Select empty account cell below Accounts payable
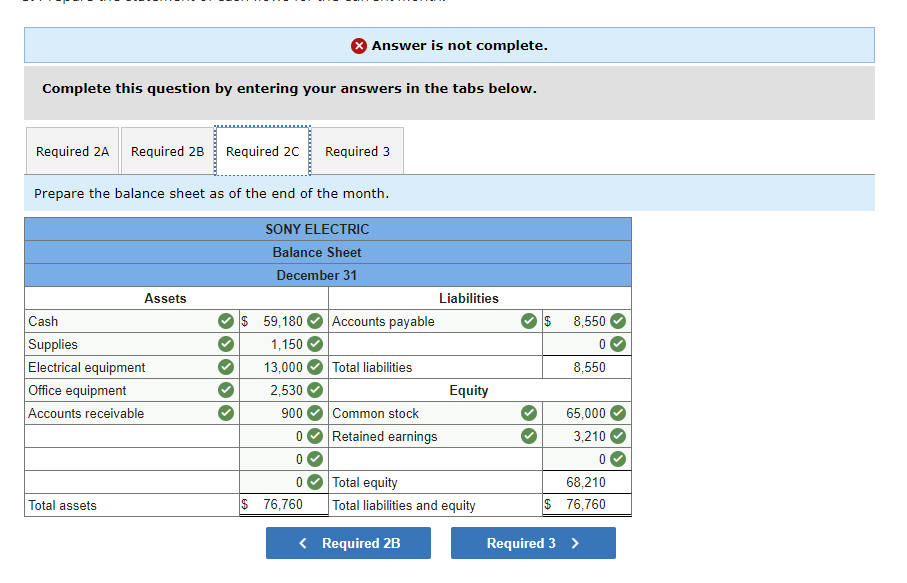Viewport: 907px width, 583px height. click(x=435, y=344)
